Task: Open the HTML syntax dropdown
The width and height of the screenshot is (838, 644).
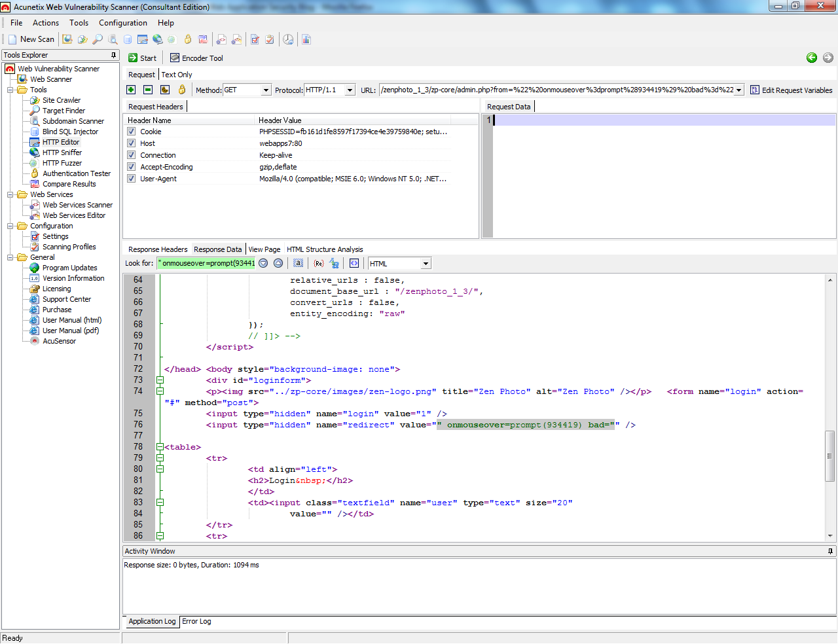Action: [426, 264]
